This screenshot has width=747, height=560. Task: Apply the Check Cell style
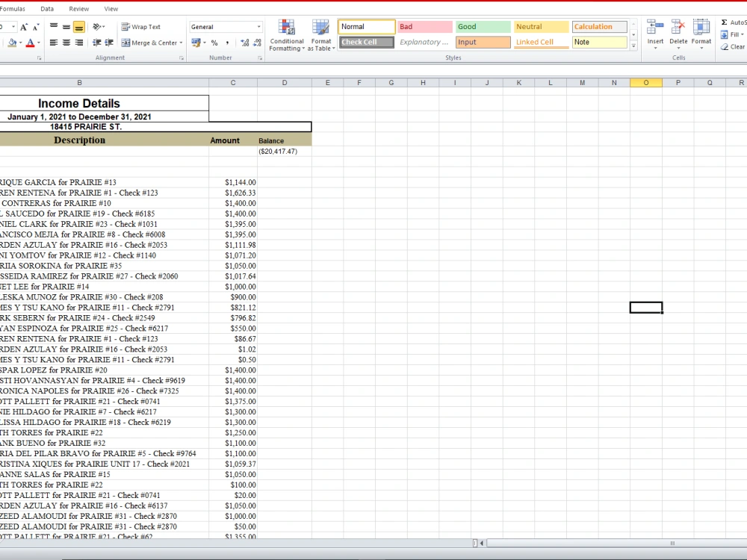(365, 42)
